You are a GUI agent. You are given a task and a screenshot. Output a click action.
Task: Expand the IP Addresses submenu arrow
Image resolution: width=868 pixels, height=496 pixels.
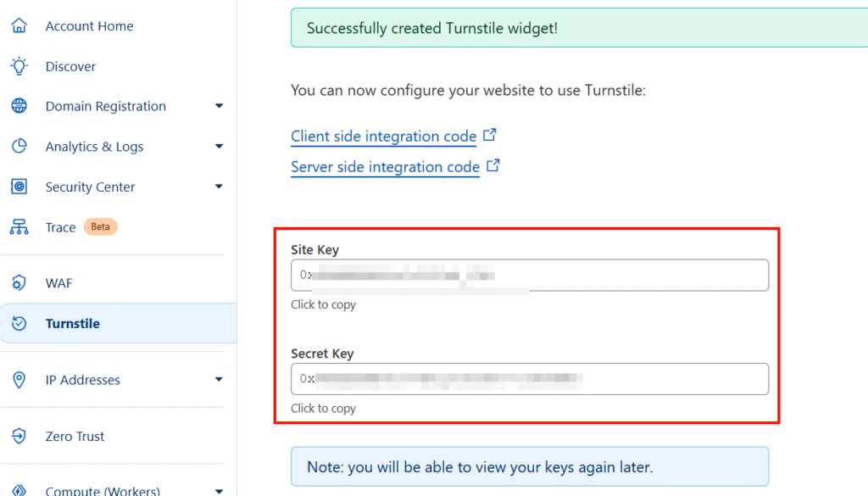point(220,380)
